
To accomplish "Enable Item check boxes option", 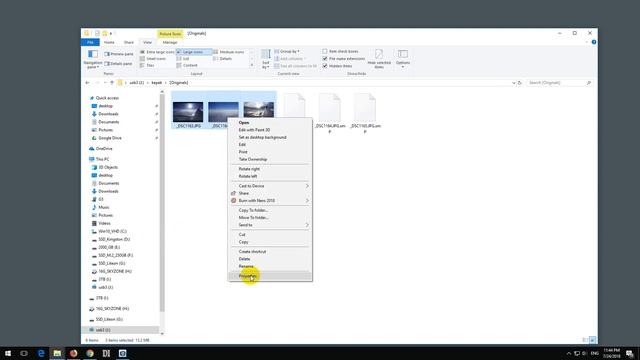I will coord(325,51).
